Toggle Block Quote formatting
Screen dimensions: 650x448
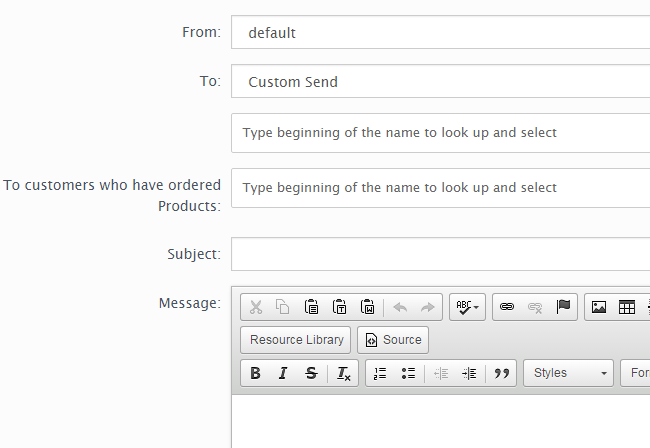(x=502, y=373)
